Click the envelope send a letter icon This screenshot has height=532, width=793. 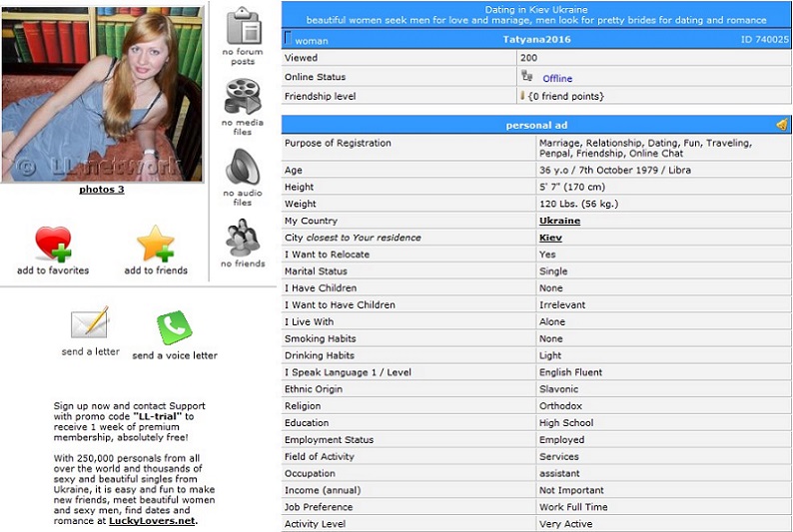tap(90, 322)
